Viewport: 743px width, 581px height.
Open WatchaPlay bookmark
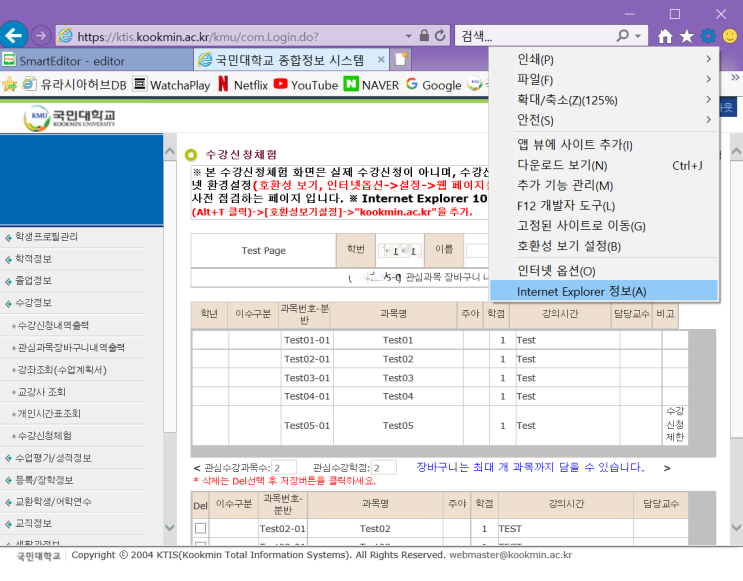[x=172, y=85]
